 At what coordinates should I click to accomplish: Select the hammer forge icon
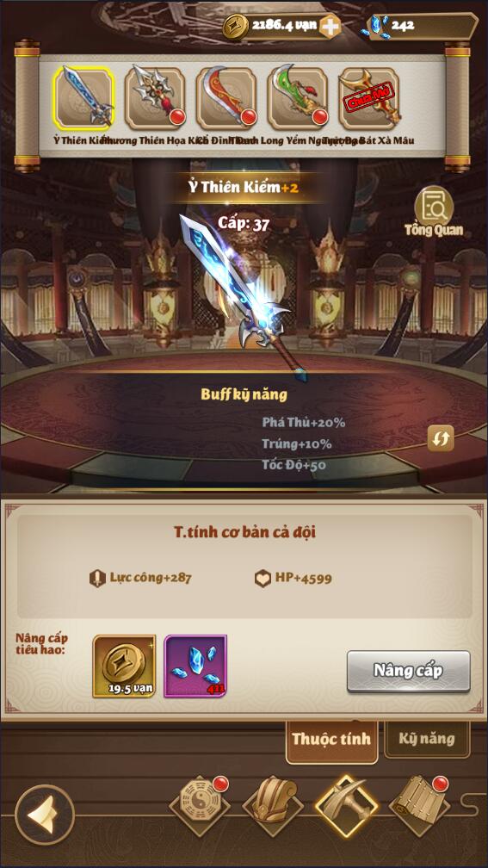(x=346, y=805)
